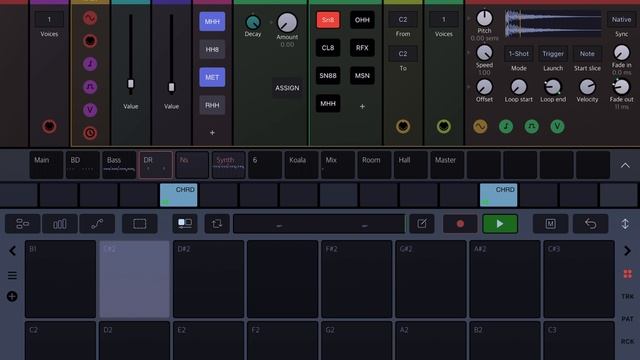The width and height of the screenshot is (640, 360).
Task: Switch to RCK mode
Action: (627, 341)
